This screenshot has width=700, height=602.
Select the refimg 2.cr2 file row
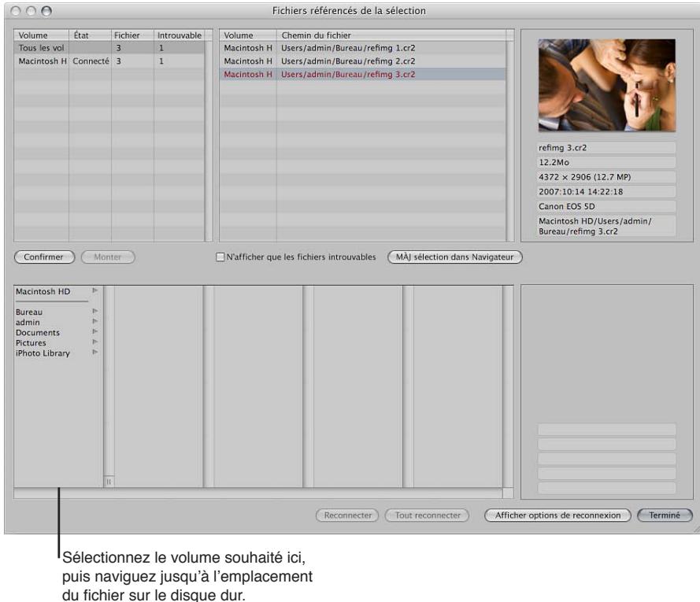coord(363,61)
